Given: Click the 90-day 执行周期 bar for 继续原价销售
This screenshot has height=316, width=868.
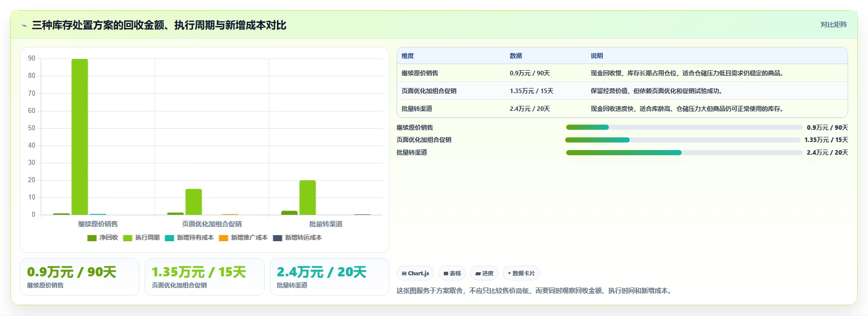Looking at the screenshot, I should tap(79, 137).
